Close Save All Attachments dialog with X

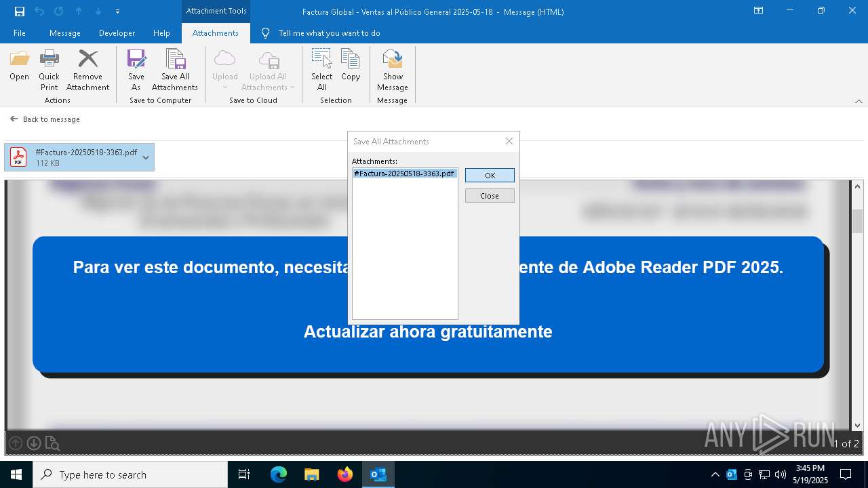[509, 141]
